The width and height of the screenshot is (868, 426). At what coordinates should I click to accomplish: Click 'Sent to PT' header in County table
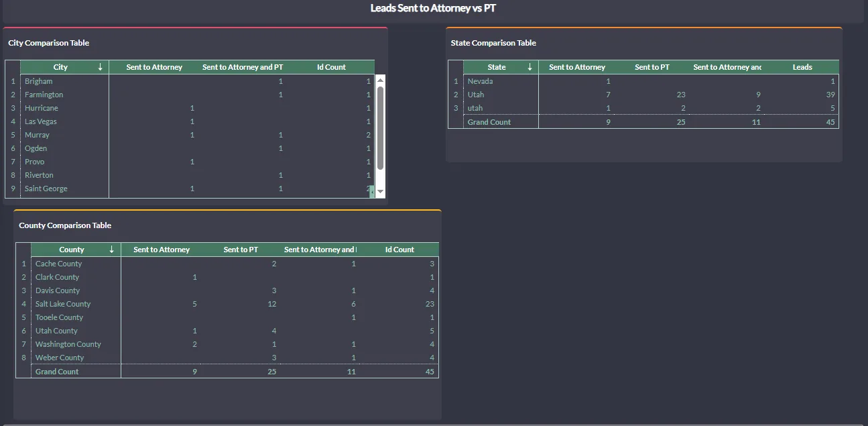coord(241,250)
